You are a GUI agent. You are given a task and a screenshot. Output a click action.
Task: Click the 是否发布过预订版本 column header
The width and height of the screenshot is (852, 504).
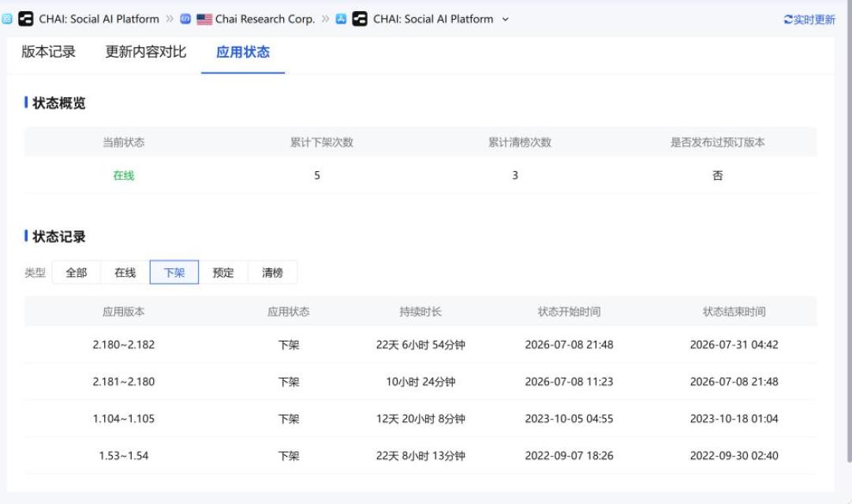coord(717,142)
